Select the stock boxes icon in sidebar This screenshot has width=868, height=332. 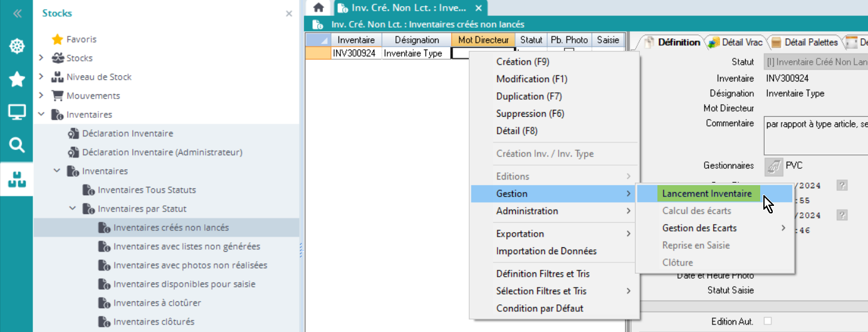click(x=16, y=179)
